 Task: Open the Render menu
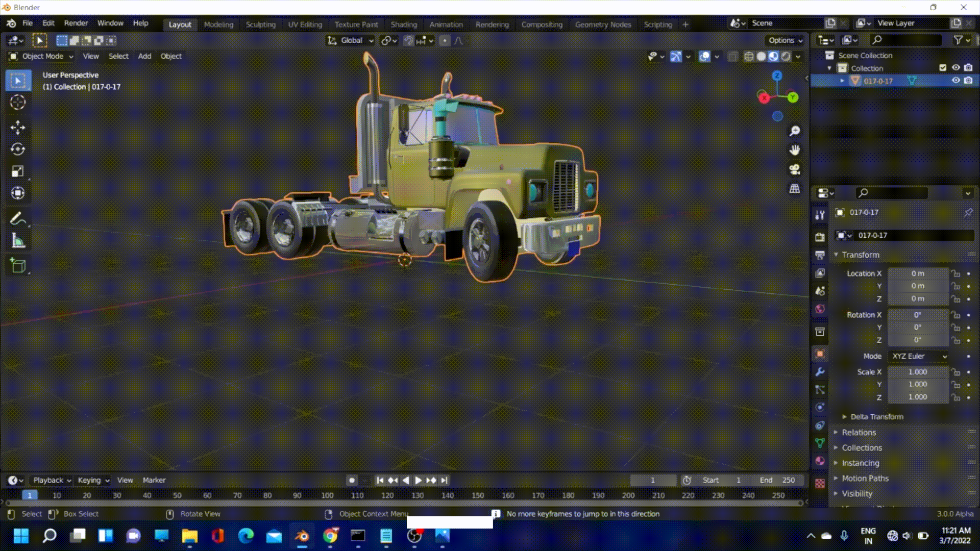tap(76, 23)
